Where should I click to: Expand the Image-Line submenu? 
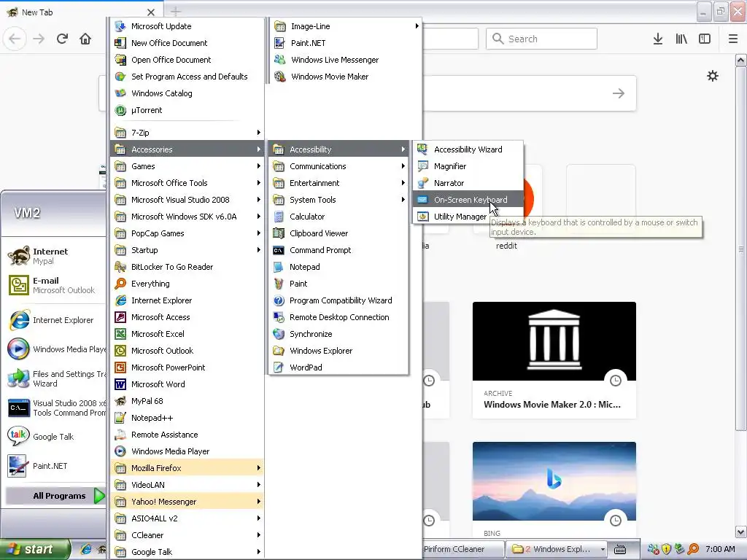click(347, 26)
